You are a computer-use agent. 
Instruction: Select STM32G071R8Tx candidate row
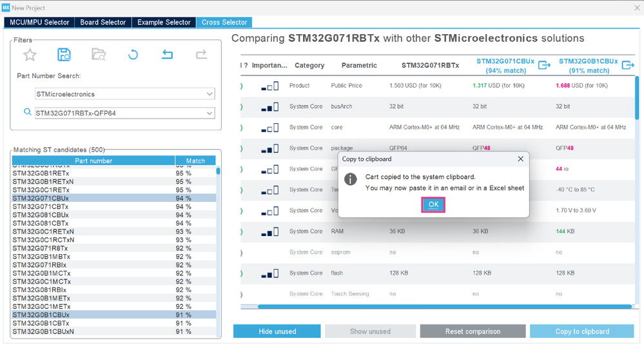point(113,248)
